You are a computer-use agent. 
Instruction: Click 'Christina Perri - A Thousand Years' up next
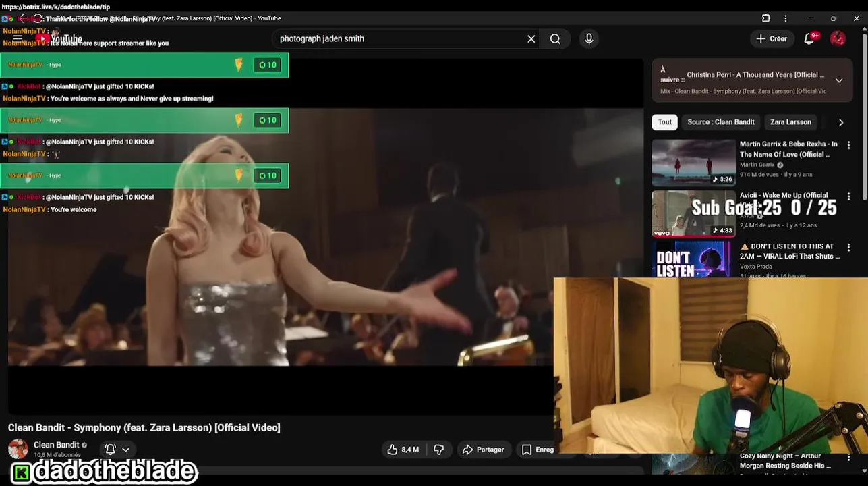click(755, 75)
